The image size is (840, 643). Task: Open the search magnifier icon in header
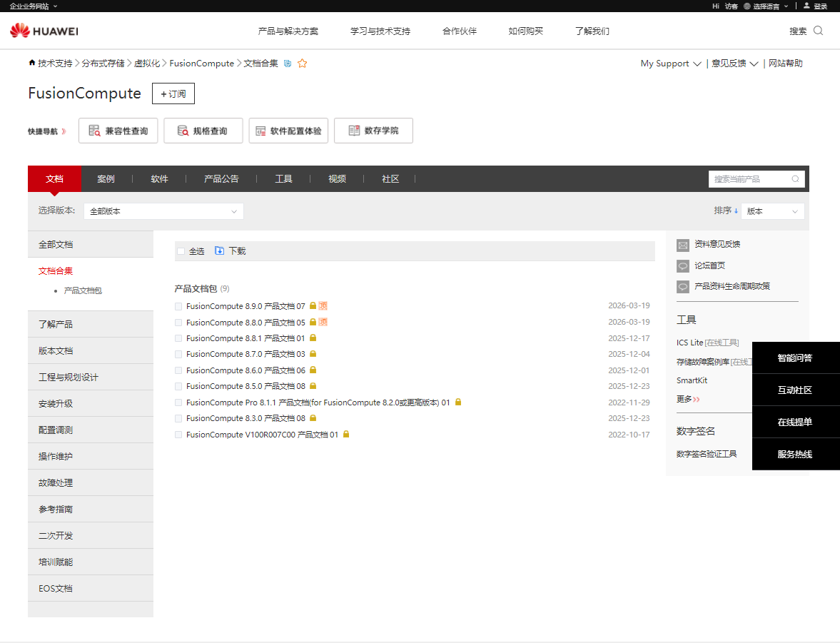818,31
